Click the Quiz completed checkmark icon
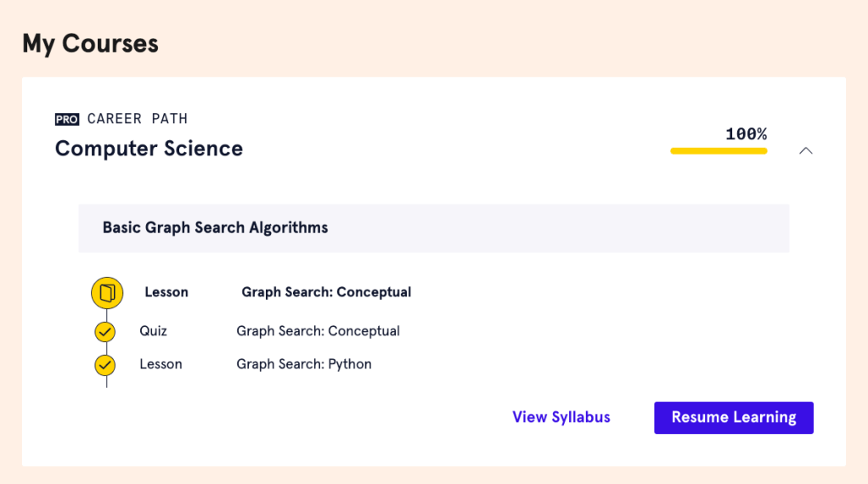 tap(105, 332)
